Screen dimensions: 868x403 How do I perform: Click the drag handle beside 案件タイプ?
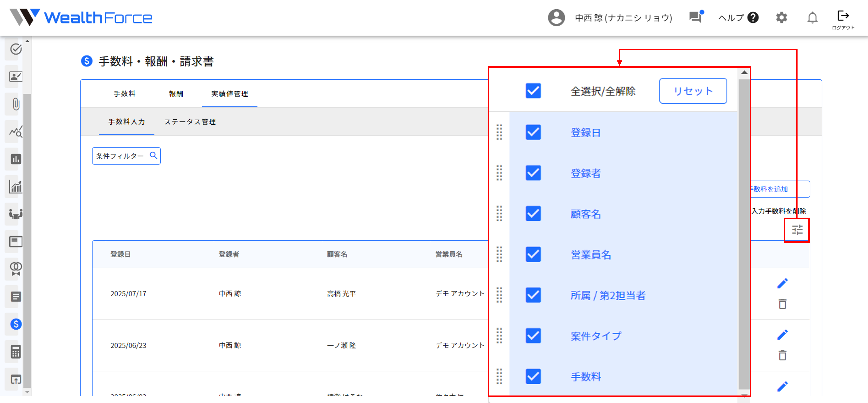pyautogui.click(x=499, y=336)
